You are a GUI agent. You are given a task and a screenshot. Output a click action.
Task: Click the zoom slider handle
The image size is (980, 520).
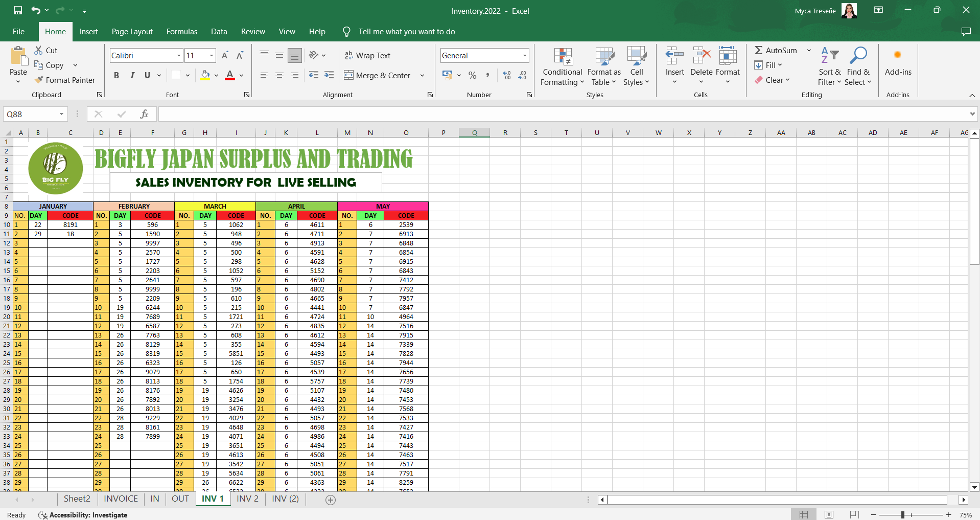pyautogui.click(x=903, y=515)
